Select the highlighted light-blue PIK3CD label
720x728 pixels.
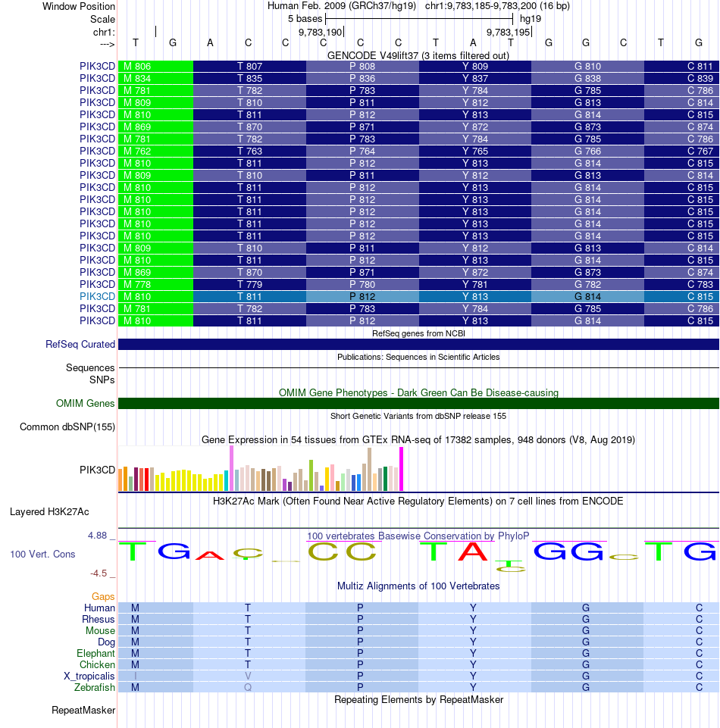tap(97, 296)
